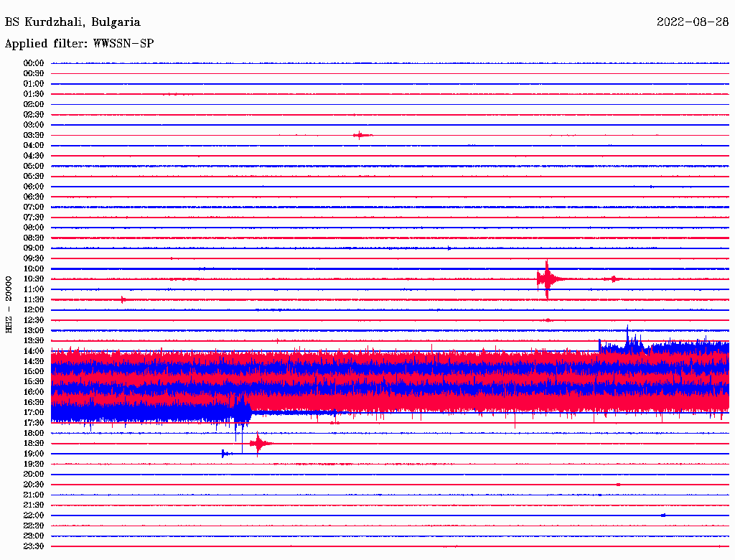This screenshot has width=735, height=560.
Task: Click the 01:00 time label
Action: coord(34,83)
